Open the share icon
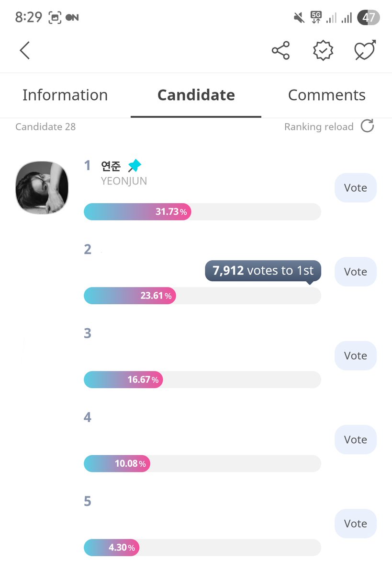 click(x=280, y=50)
